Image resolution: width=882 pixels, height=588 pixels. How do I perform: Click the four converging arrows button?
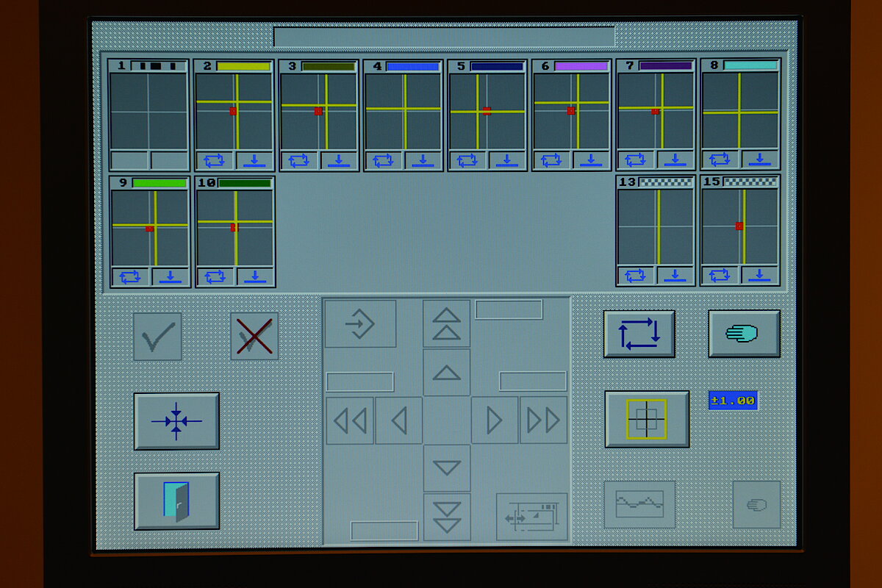pos(176,421)
